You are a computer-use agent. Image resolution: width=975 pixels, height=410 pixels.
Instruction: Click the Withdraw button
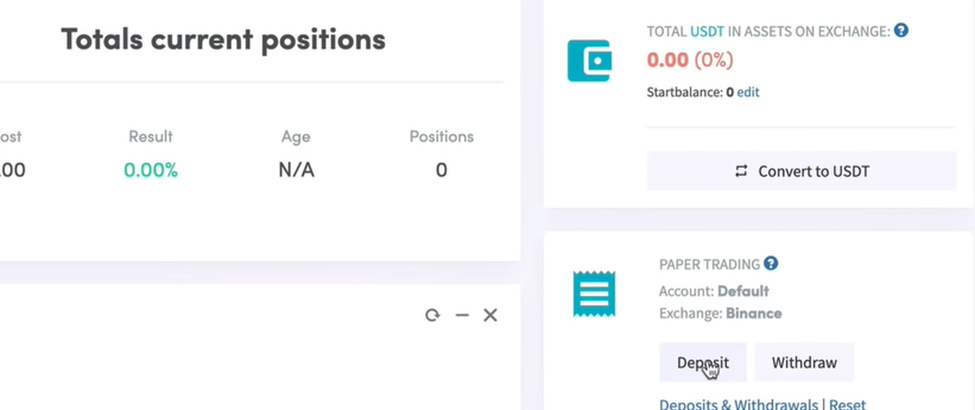pos(804,362)
